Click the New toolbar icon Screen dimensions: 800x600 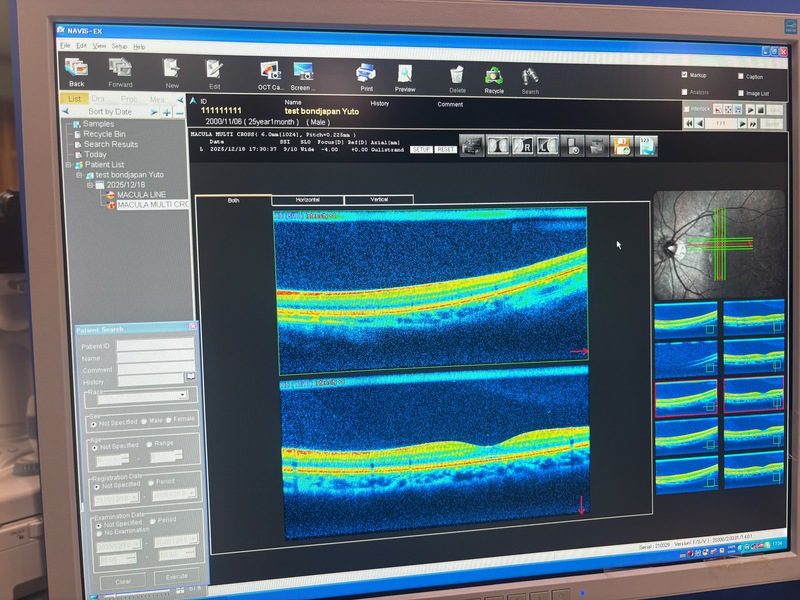tap(172, 69)
